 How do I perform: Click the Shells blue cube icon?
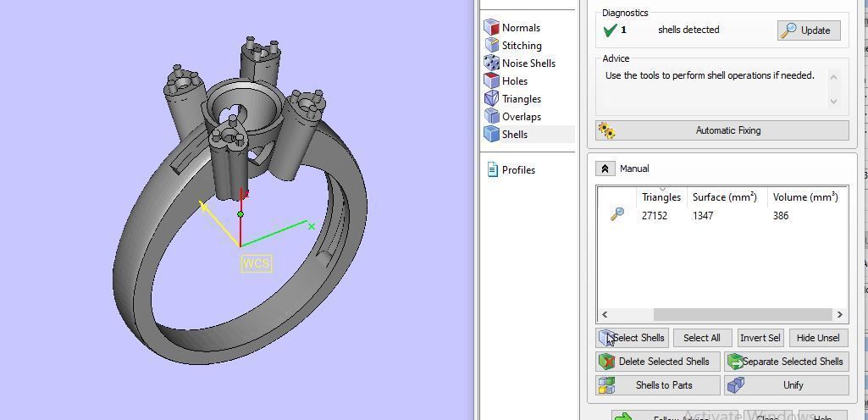(x=491, y=134)
